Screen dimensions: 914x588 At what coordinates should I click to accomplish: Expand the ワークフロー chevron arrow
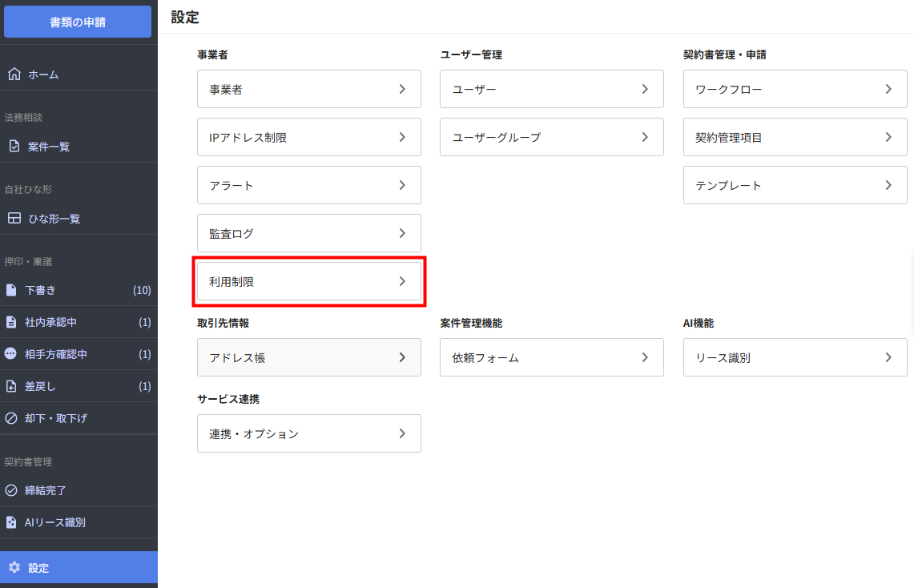[x=888, y=89]
